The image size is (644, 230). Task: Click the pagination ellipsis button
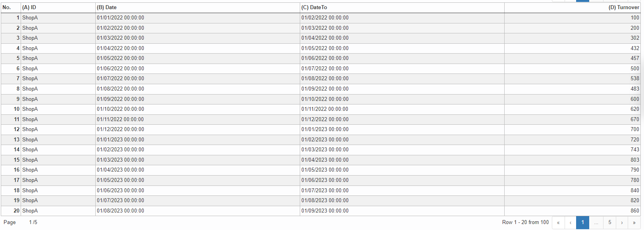(596, 222)
